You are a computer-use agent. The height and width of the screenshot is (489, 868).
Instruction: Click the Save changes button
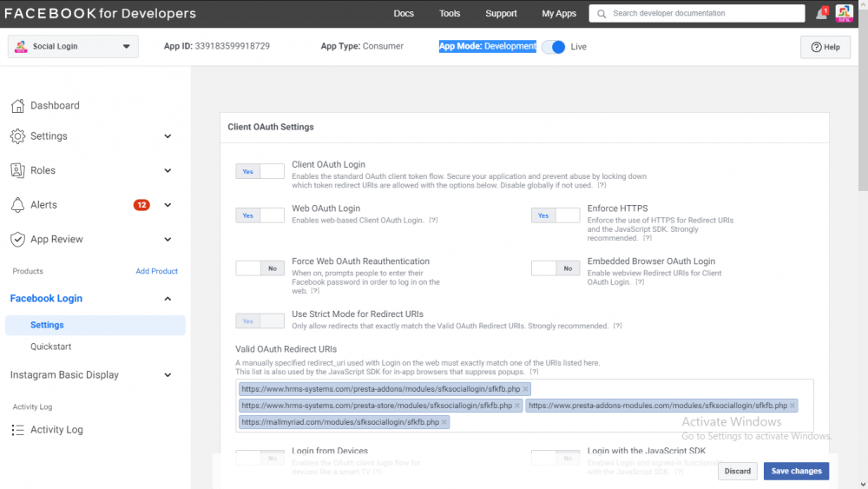click(x=796, y=471)
